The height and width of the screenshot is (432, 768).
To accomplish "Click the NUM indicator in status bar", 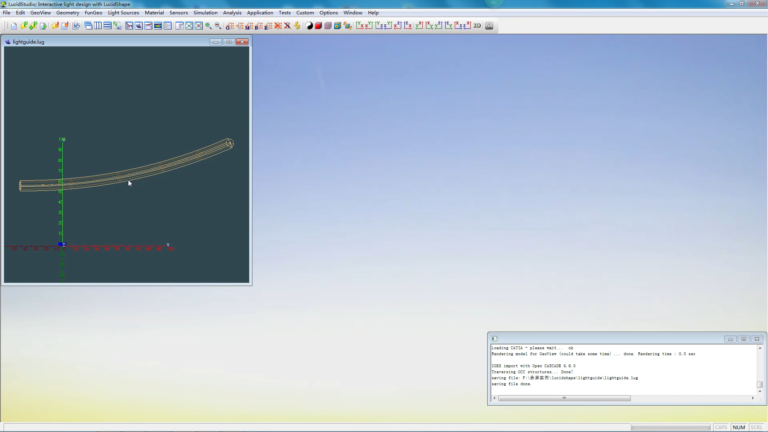I will (739, 427).
